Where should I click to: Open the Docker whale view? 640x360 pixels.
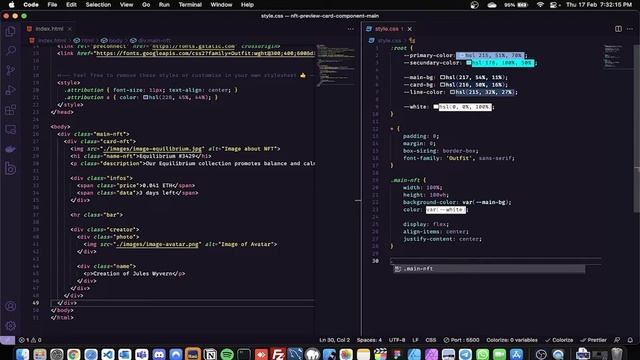(11, 149)
